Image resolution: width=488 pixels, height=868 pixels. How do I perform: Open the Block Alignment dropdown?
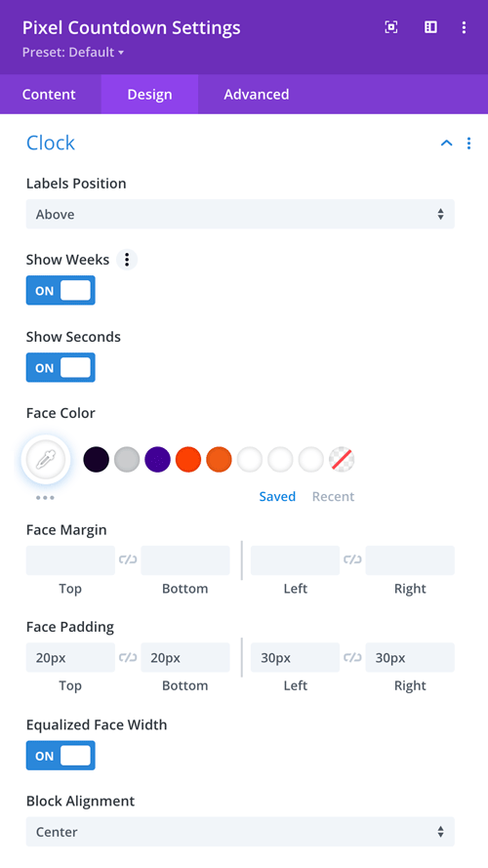tap(240, 832)
